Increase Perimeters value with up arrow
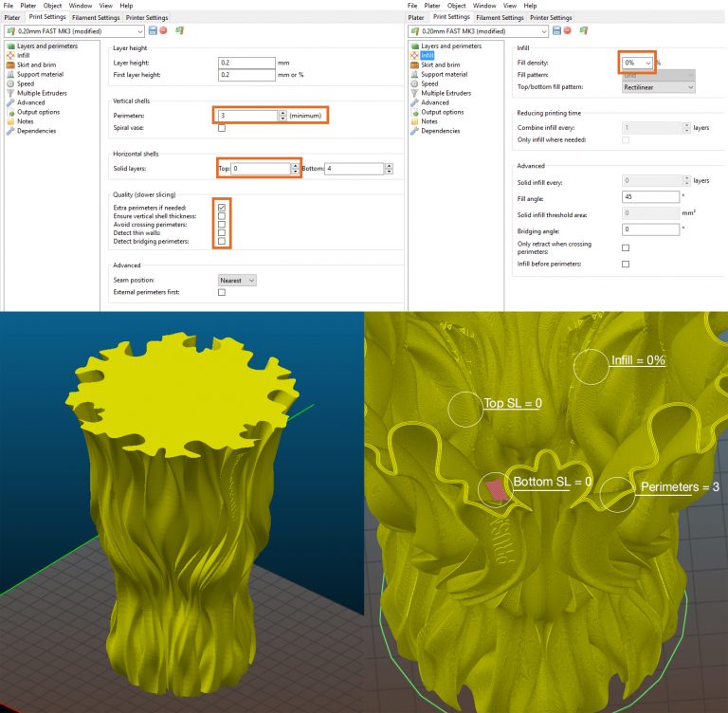Viewport: 728px width, 713px height. pos(282,113)
